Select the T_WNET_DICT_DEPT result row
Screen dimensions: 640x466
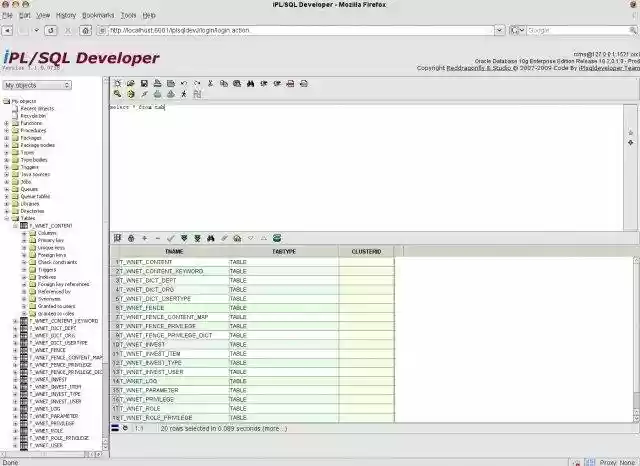252,280
